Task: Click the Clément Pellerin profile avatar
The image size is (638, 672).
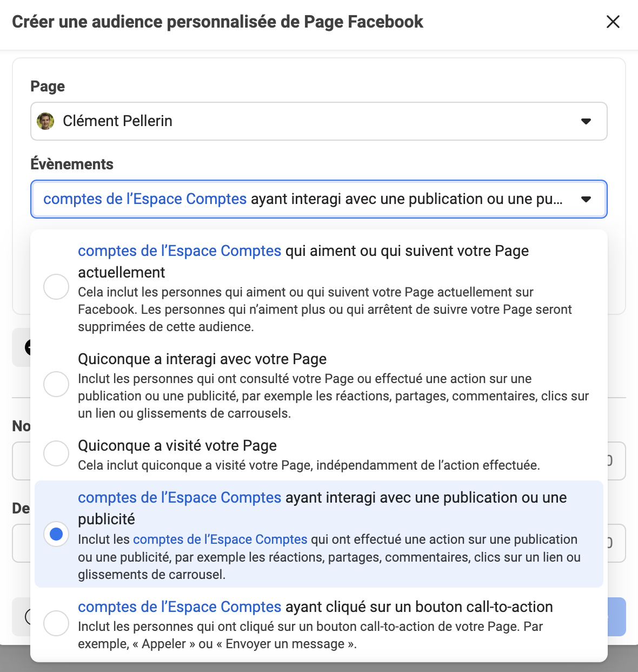Action: pyautogui.click(x=45, y=121)
